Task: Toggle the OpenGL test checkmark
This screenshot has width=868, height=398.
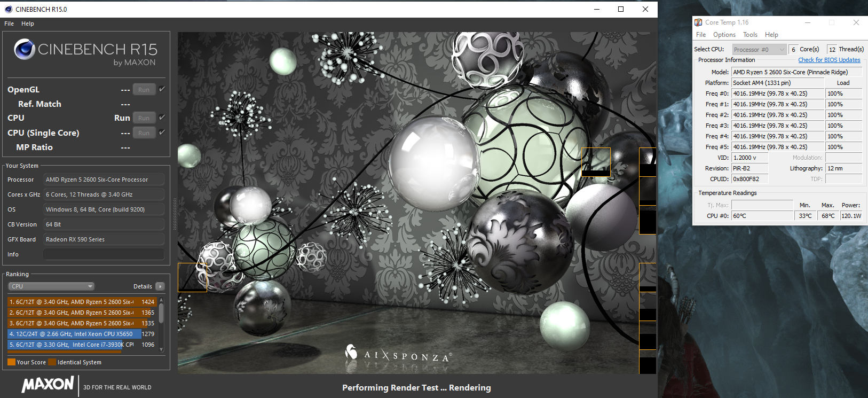Action: point(162,89)
